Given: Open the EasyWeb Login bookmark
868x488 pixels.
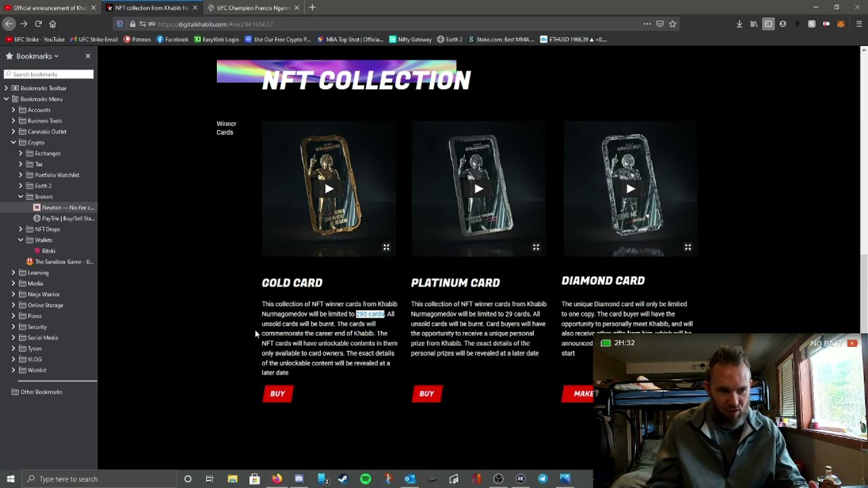Looking at the screenshot, I should click(216, 39).
